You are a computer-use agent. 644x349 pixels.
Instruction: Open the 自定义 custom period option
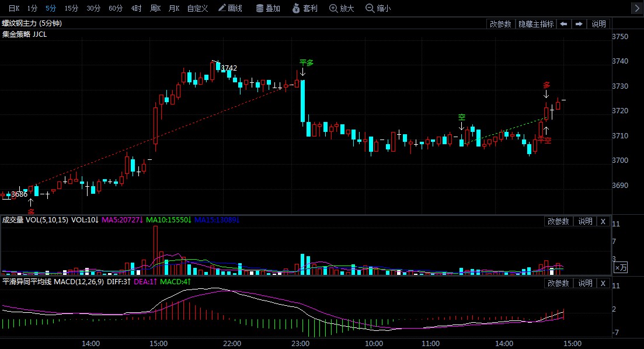pos(197,8)
